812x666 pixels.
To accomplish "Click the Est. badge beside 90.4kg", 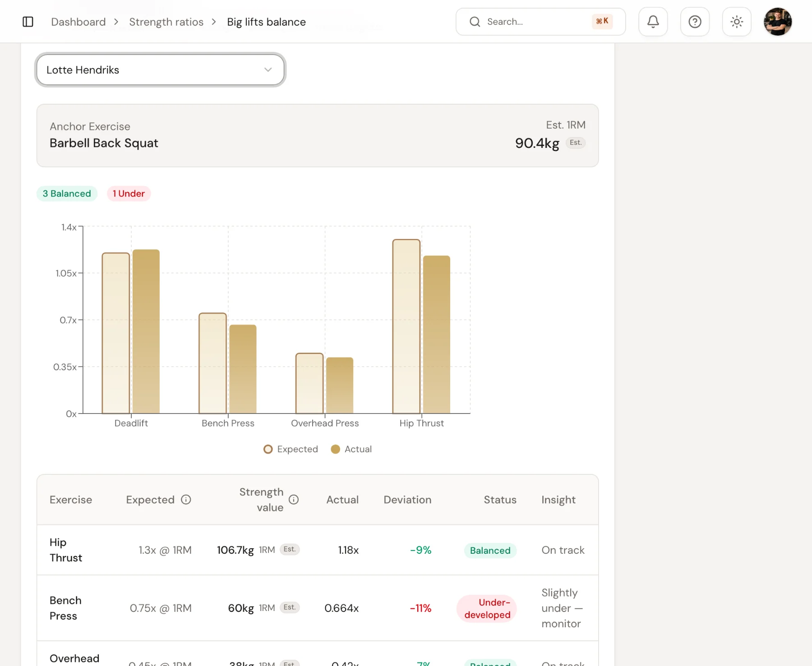I will 575,142.
